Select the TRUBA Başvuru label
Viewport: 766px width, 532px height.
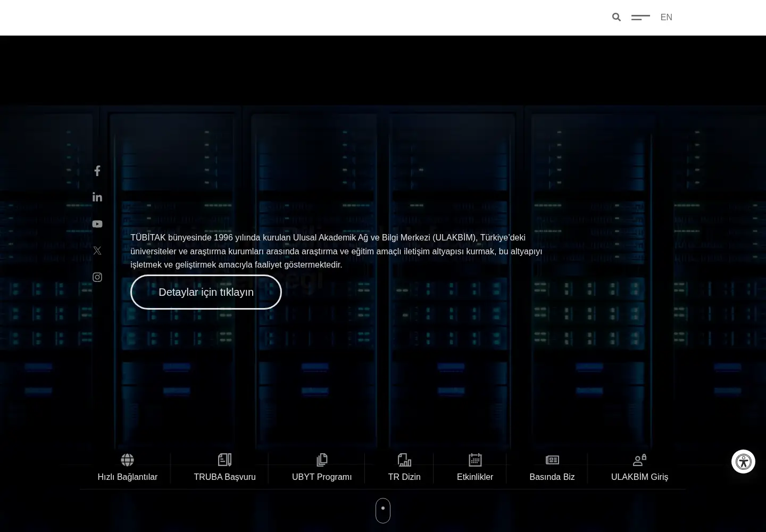tap(224, 477)
